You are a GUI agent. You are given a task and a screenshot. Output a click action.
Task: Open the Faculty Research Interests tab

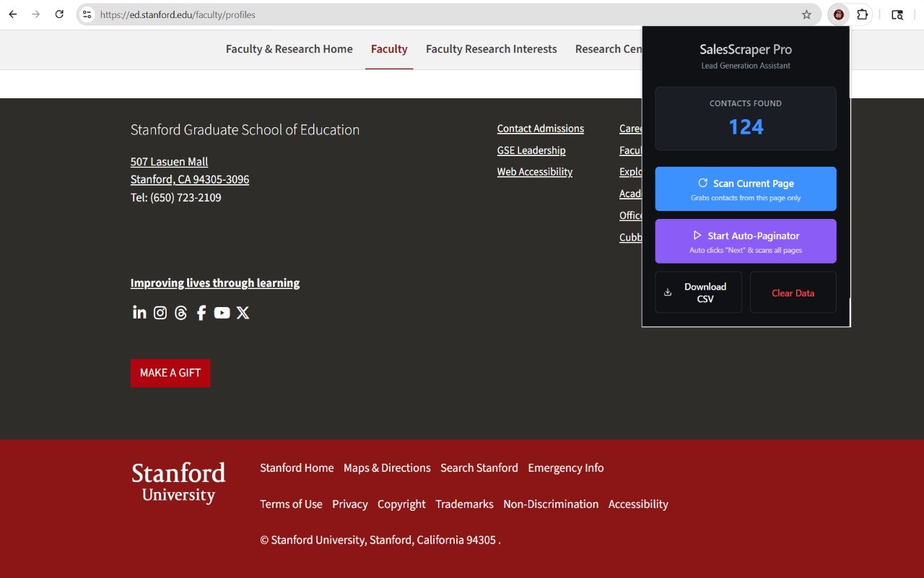click(492, 49)
